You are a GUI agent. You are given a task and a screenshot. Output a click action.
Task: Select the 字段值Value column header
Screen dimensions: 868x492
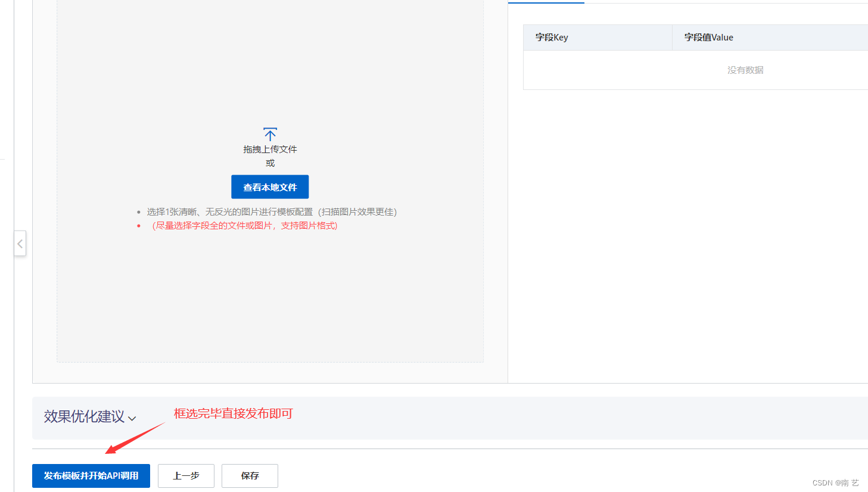(770, 38)
